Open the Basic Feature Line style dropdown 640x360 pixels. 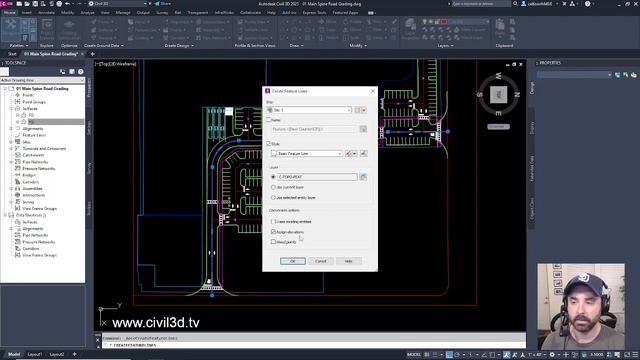coord(307,153)
